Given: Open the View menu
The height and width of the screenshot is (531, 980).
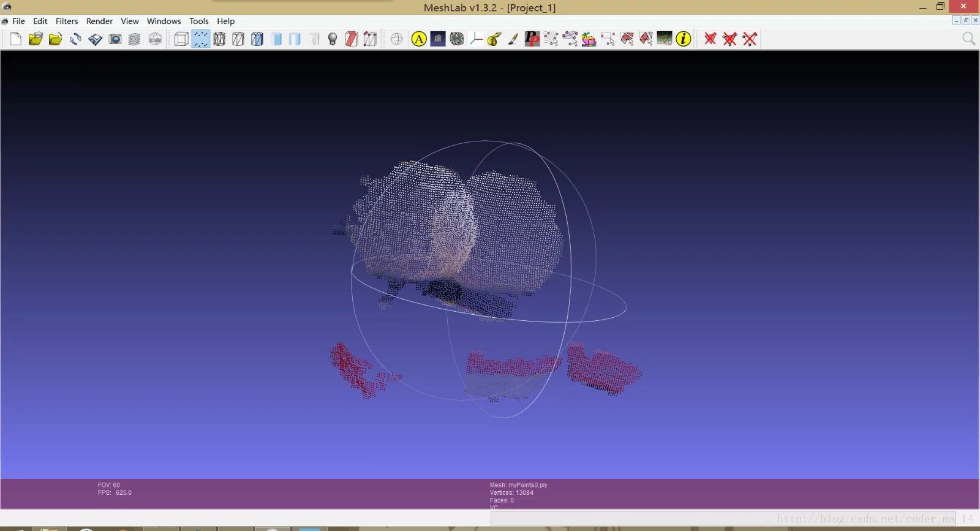Looking at the screenshot, I should click(x=130, y=21).
